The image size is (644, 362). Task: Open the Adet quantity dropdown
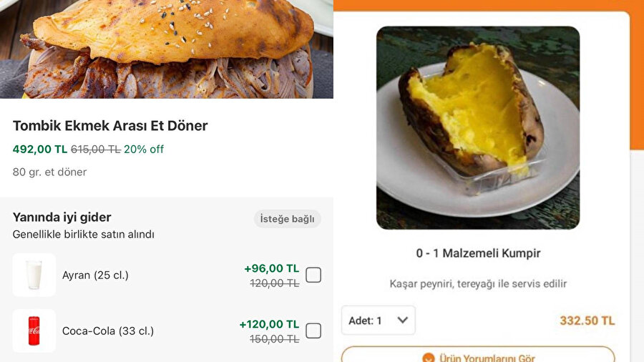[x=378, y=321]
